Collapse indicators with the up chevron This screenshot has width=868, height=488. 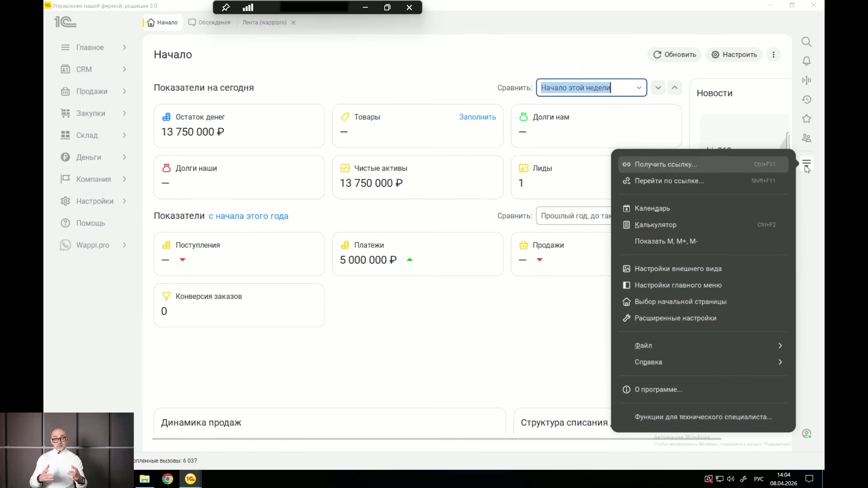(x=675, y=88)
